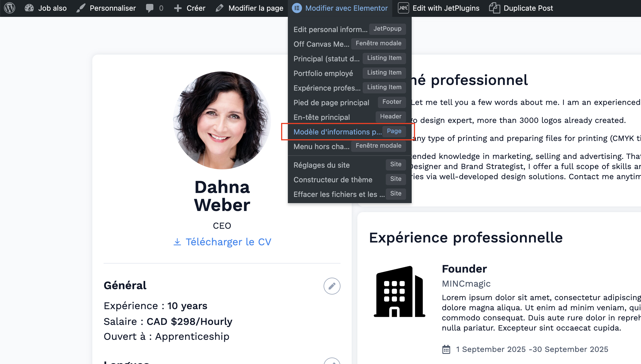Click the Télécharger le CV link
The image size is (641, 364).
point(222,242)
